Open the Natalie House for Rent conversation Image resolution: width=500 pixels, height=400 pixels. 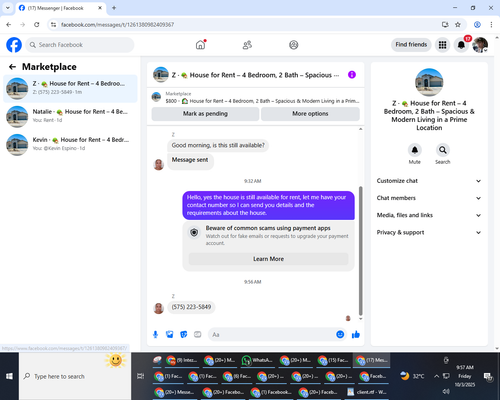click(70, 116)
